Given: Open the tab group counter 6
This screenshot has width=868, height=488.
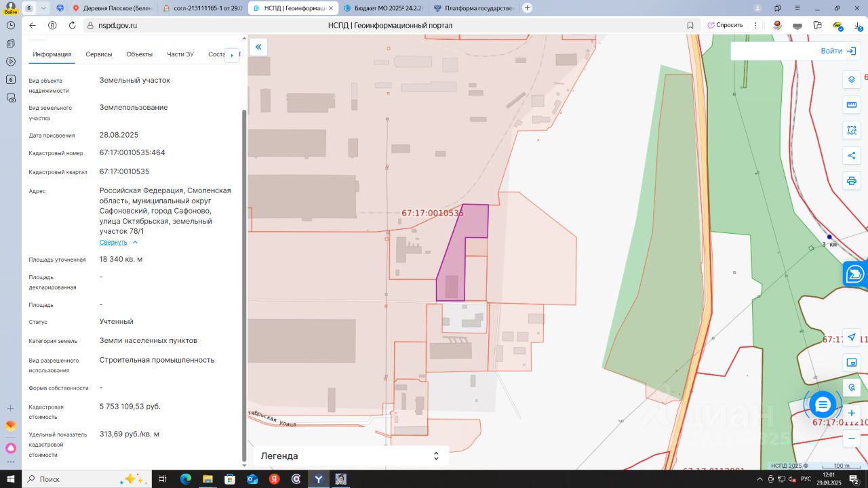Looking at the screenshot, I should point(29,8).
